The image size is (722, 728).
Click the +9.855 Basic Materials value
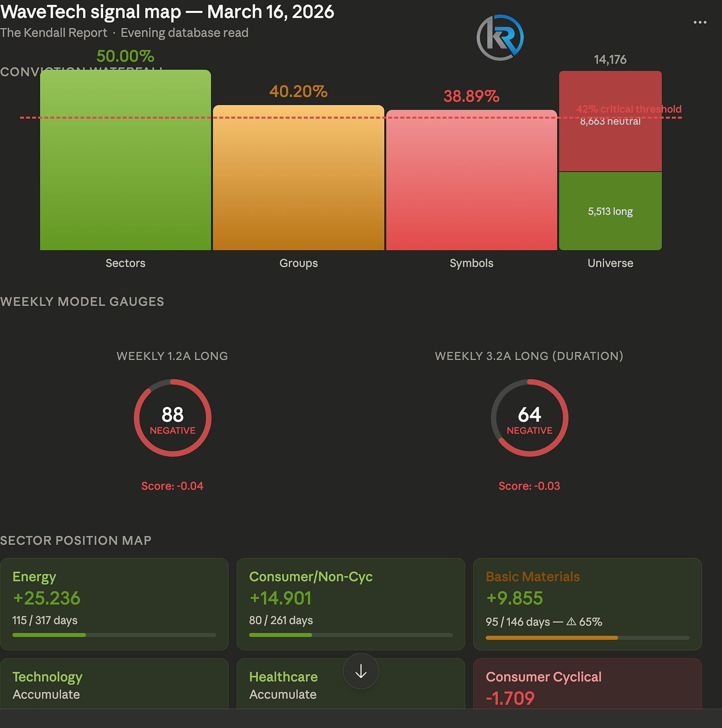coord(514,598)
